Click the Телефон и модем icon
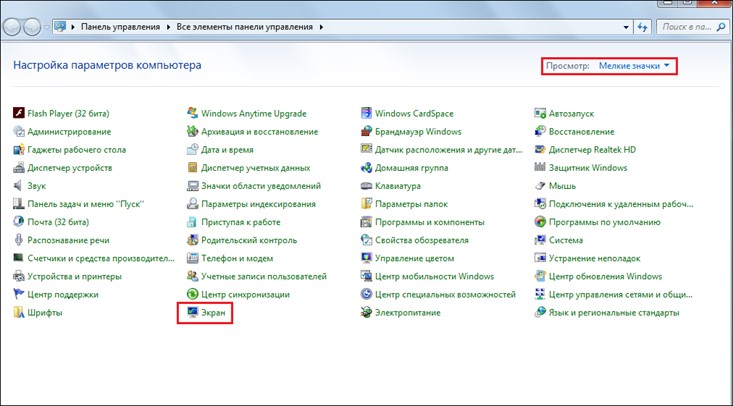Viewport: 733px width, 406px height. (x=193, y=258)
